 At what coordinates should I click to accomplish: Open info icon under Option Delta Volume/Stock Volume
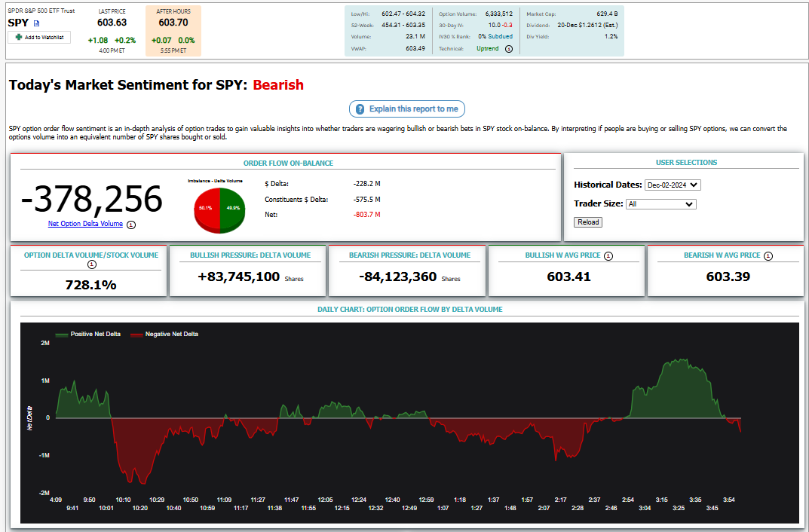[x=91, y=264]
